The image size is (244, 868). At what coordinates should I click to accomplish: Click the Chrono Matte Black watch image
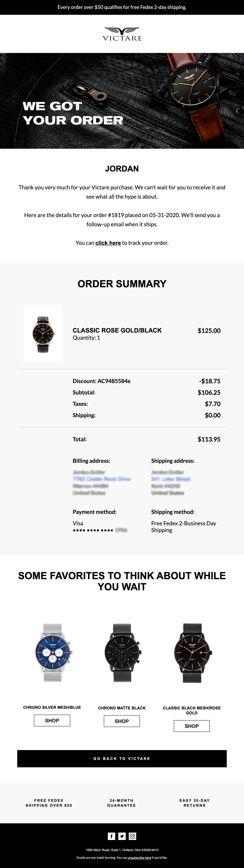[x=122, y=653]
